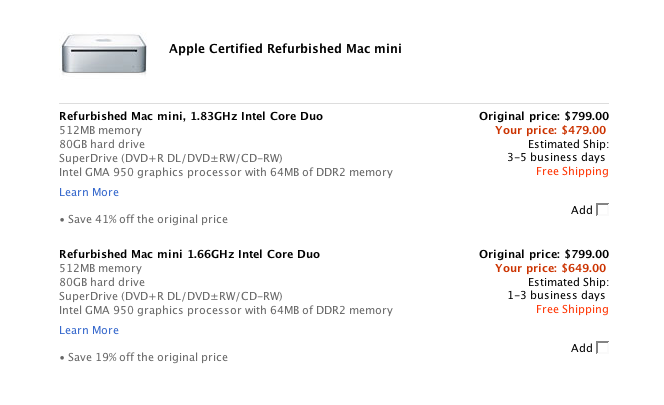Click the Mac mini product image
The image size is (664, 405).
pos(104,54)
